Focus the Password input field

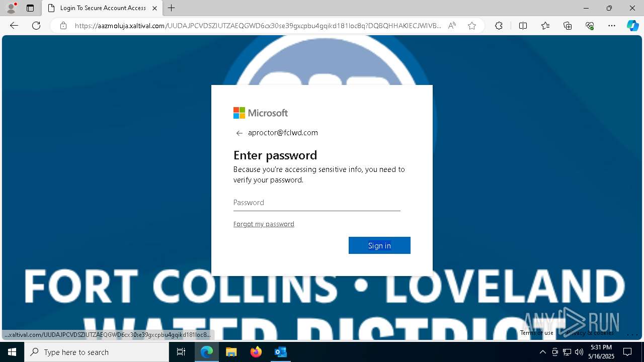pos(317,203)
